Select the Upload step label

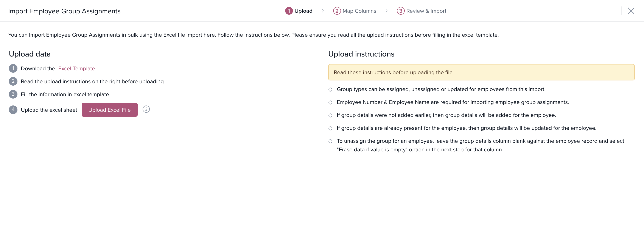pos(303,11)
